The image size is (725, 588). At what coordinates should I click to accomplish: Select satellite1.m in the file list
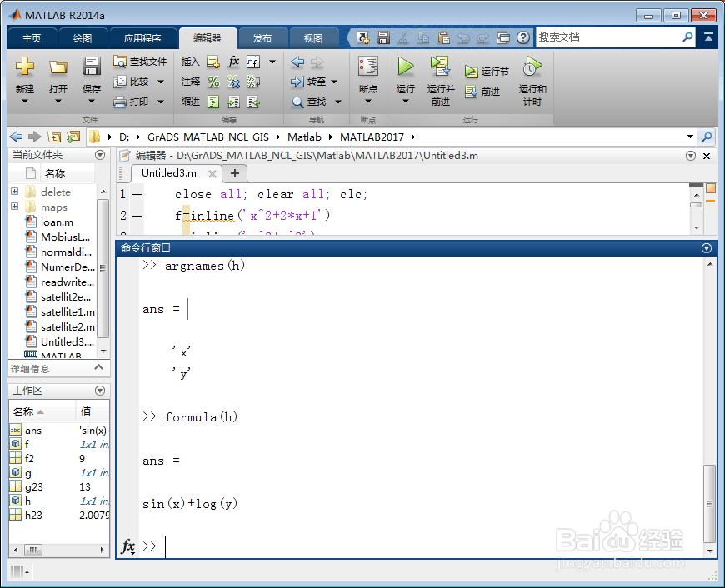[67, 312]
